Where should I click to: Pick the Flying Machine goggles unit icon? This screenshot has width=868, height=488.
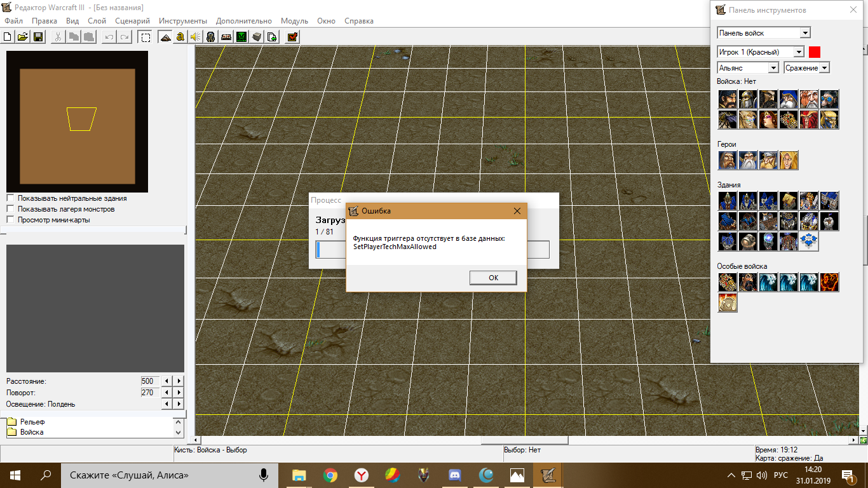829,99
